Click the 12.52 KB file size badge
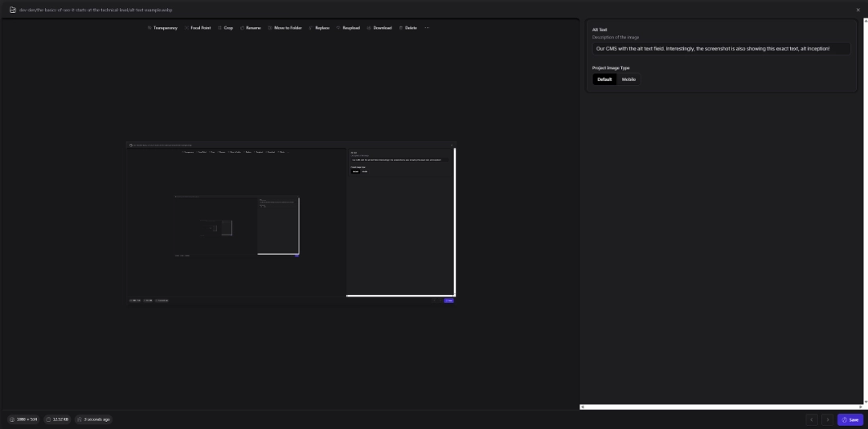Screen dimensions: 868x429 pyautogui.click(x=57, y=419)
